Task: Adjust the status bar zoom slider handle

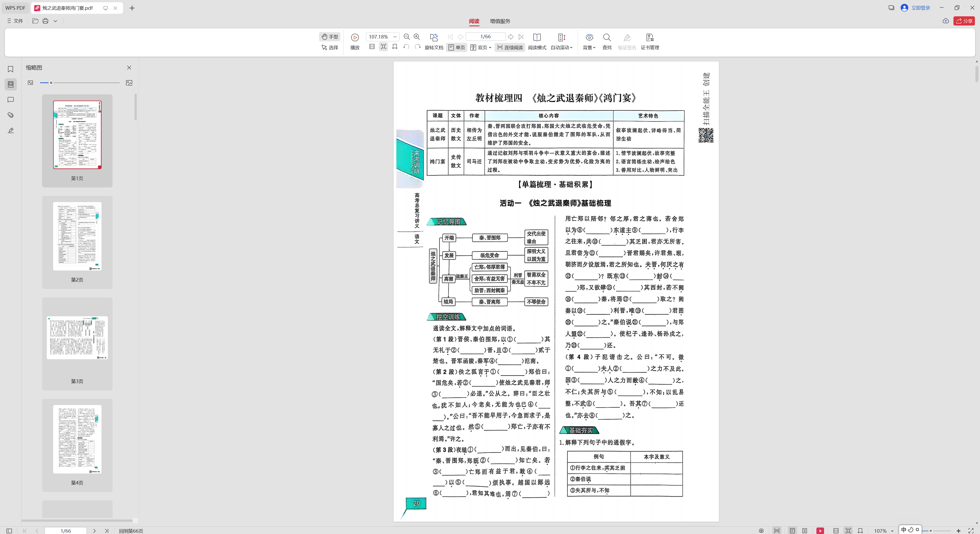Action: pos(930,531)
